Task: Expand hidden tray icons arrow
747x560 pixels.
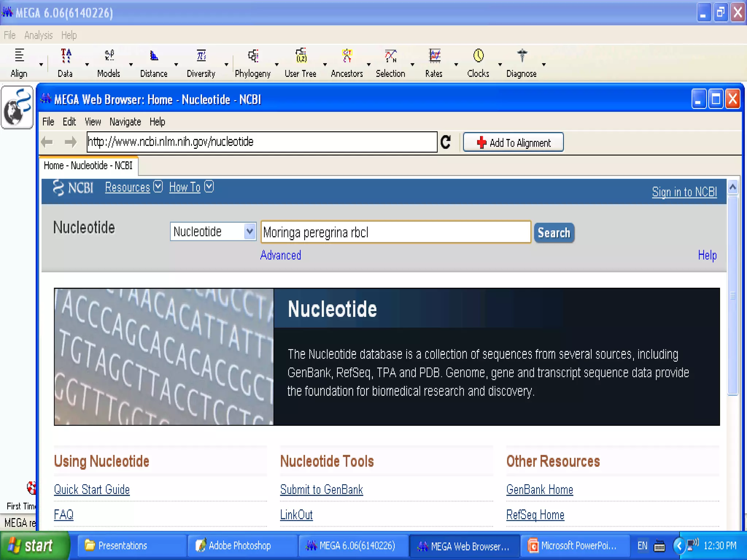Action: click(679, 546)
